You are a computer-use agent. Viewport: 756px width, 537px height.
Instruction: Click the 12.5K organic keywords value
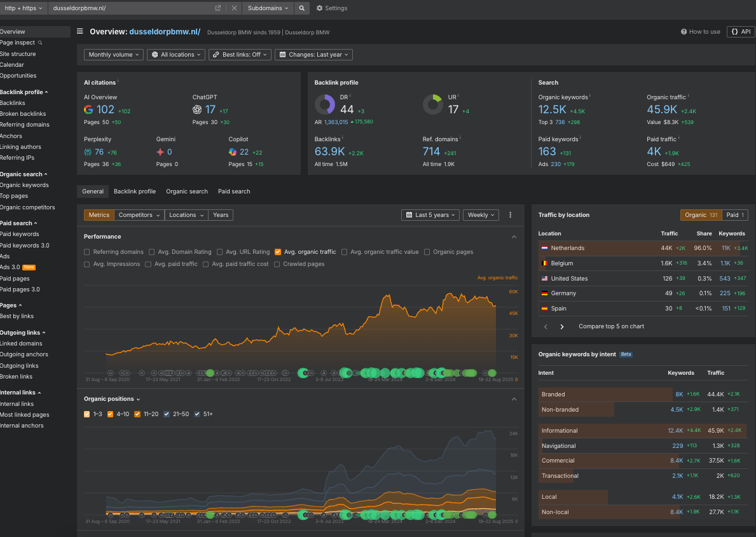tap(552, 109)
